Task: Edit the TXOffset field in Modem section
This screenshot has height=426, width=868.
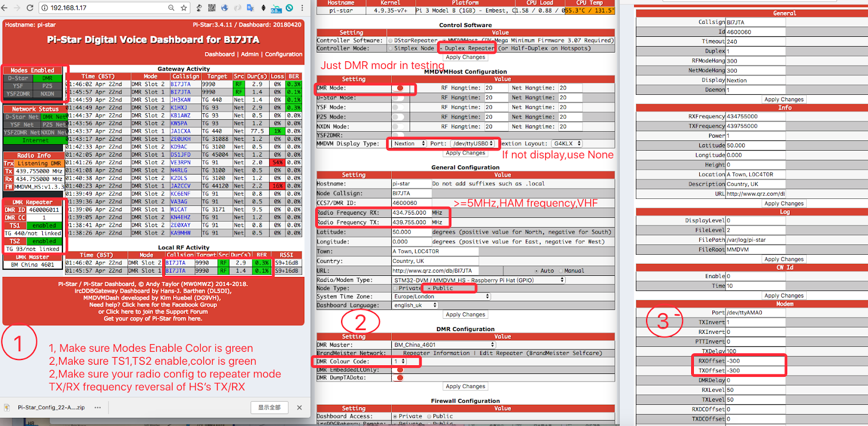Action: click(x=755, y=371)
